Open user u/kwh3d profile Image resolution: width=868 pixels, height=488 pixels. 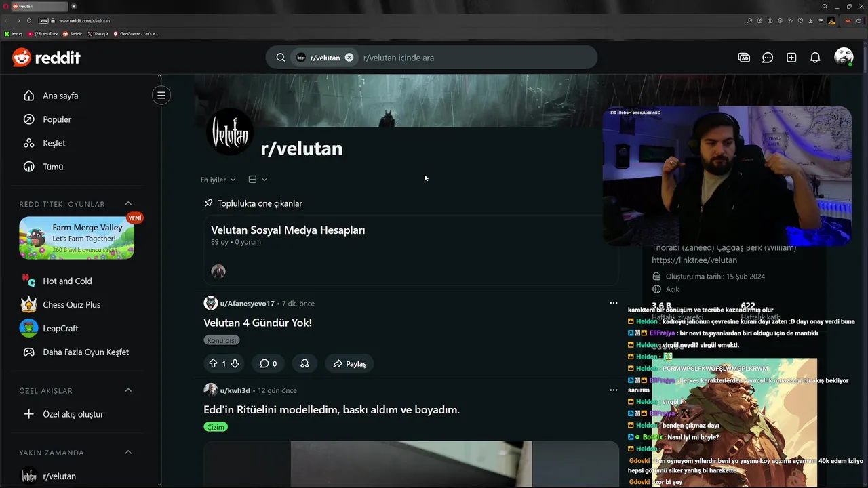coord(235,390)
